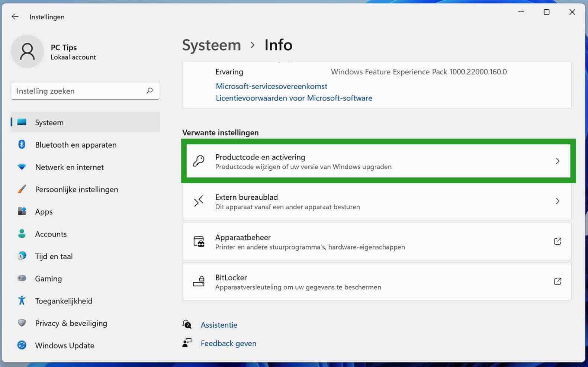Screen dimensions: 588x367
Task: Click Systeem in the breadcrumb
Action: coord(212,45)
